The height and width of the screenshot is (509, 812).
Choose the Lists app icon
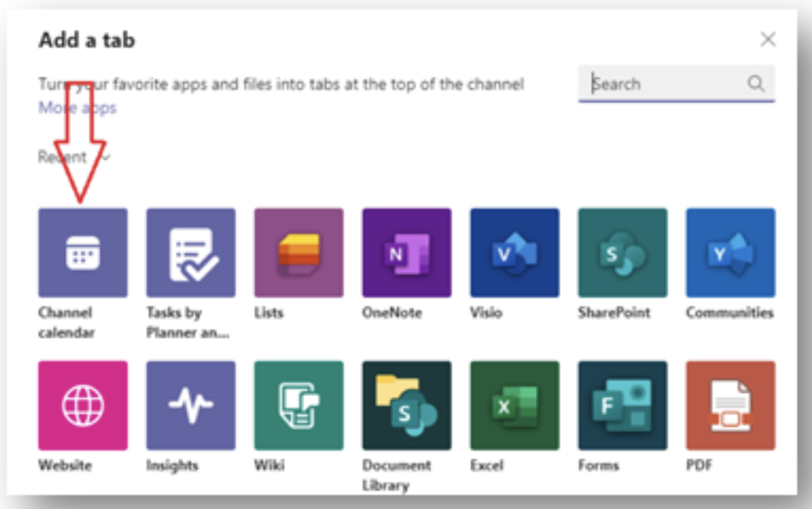pyautogui.click(x=299, y=253)
